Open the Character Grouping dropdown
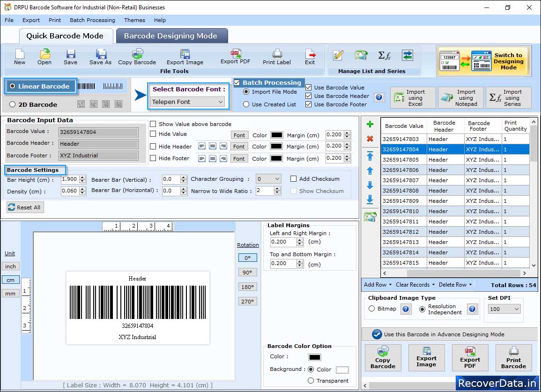This screenshot has height=392, width=541. coord(268,179)
